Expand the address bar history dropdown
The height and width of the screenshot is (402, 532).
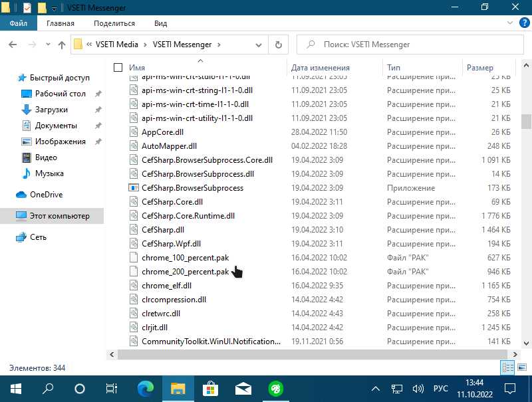point(259,45)
